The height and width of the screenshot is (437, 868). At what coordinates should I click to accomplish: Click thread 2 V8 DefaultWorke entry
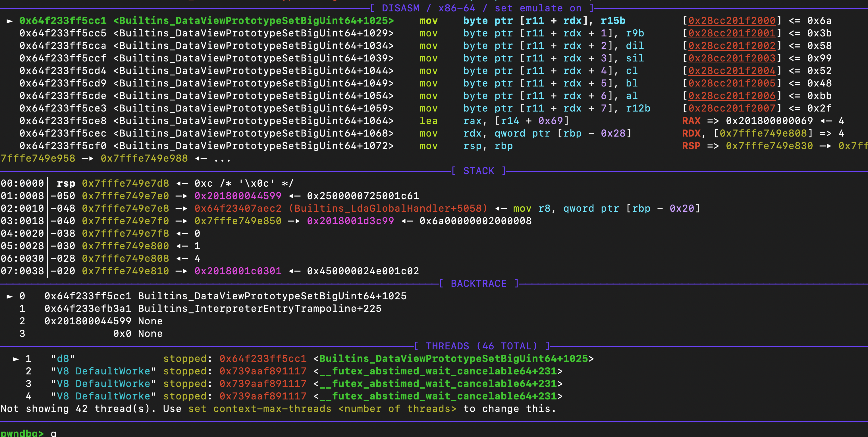click(103, 371)
